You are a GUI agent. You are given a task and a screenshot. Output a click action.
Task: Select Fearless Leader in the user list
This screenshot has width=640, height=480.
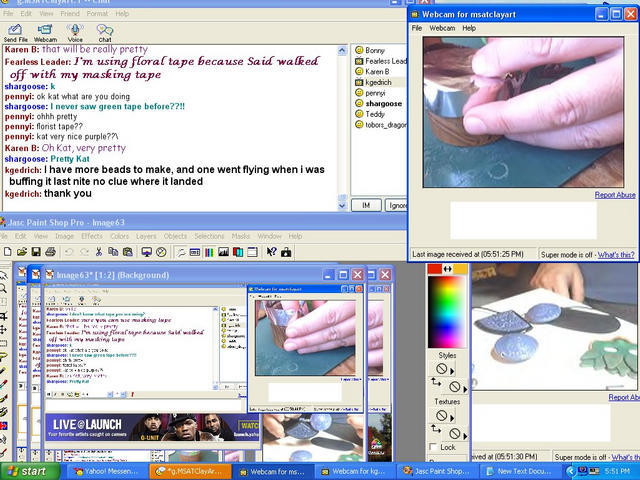click(381, 61)
